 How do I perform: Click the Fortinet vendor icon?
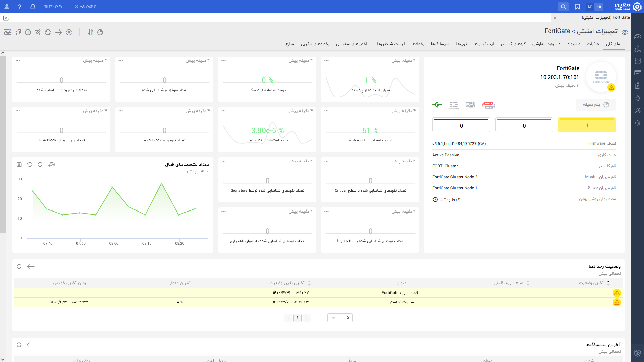pyautogui.click(x=454, y=105)
